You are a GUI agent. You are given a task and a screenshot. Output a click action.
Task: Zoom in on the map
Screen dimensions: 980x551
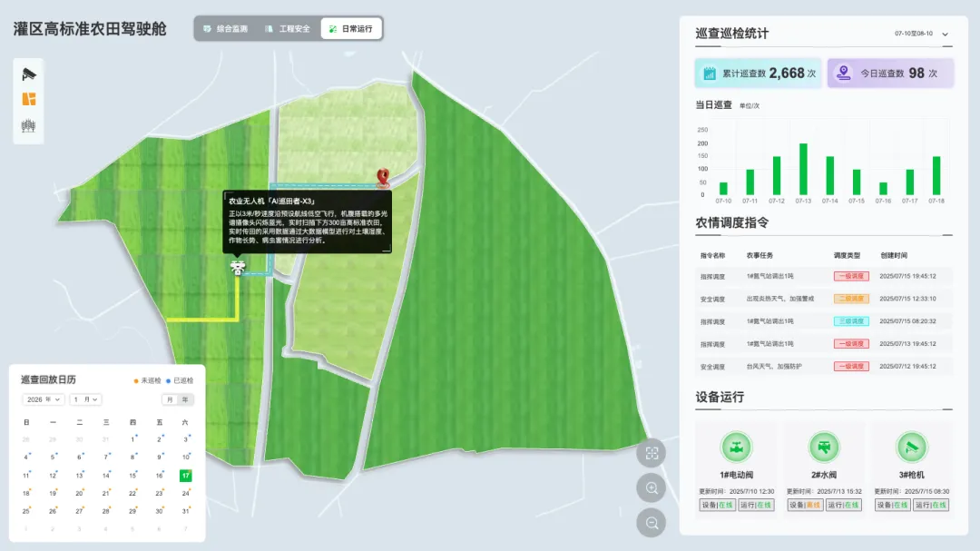pyautogui.click(x=652, y=488)
